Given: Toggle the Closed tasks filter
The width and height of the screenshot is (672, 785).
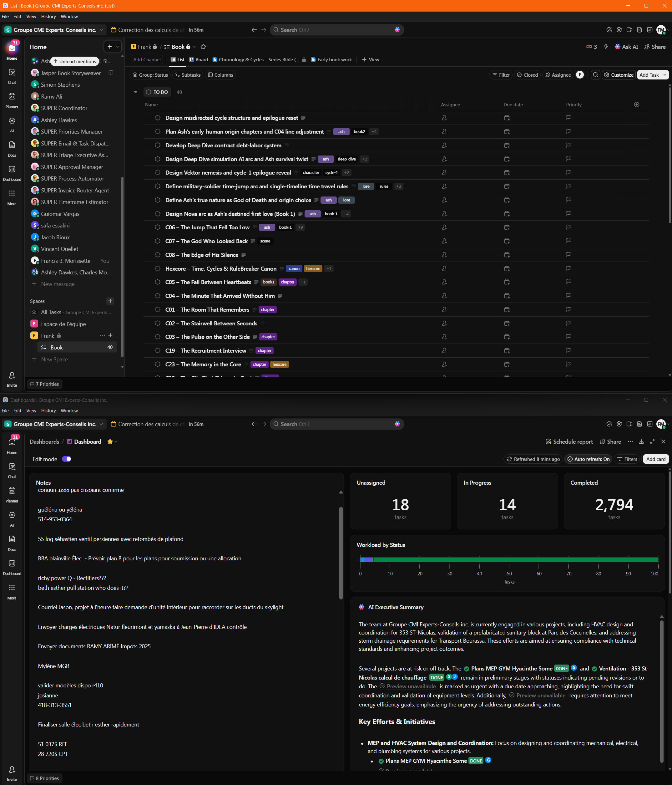Looking at the screenshot, I should tap(528, 75).
